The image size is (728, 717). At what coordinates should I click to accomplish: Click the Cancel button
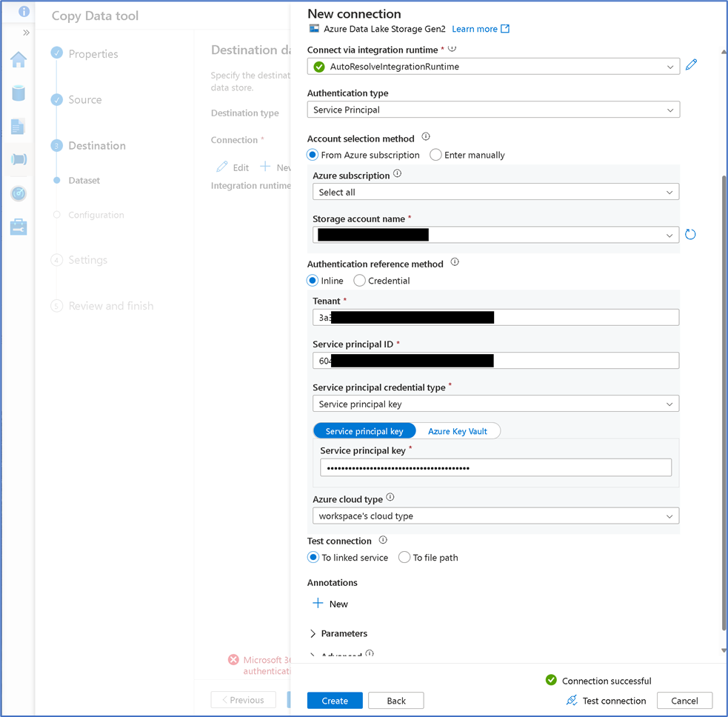click(x=684, y=700)
